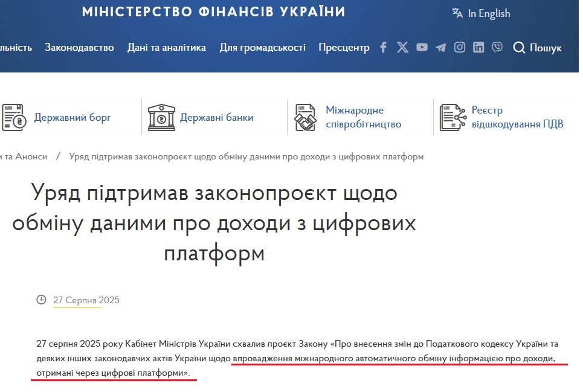The image size is (583, 392).
Task: Open the YouTube channel icon
Action: pyautogui.click(x=421, y=47)
